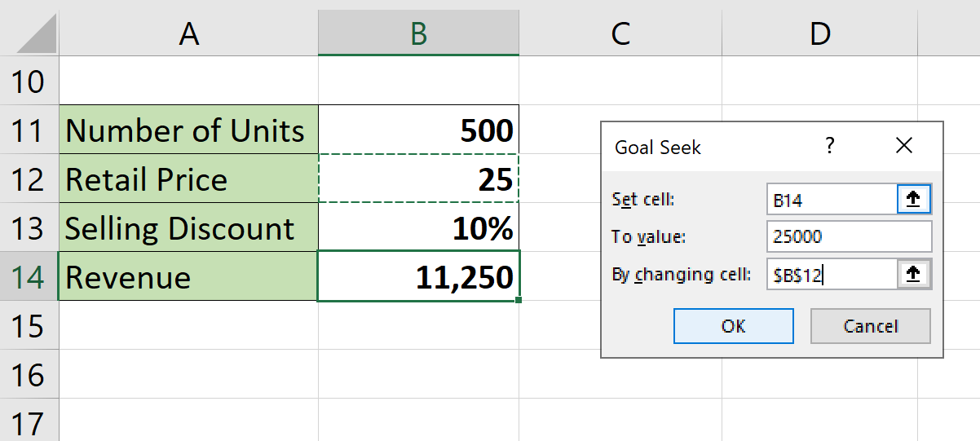Click the Number of Units label cell
This screenshot has height=441, width=980.
188,130
